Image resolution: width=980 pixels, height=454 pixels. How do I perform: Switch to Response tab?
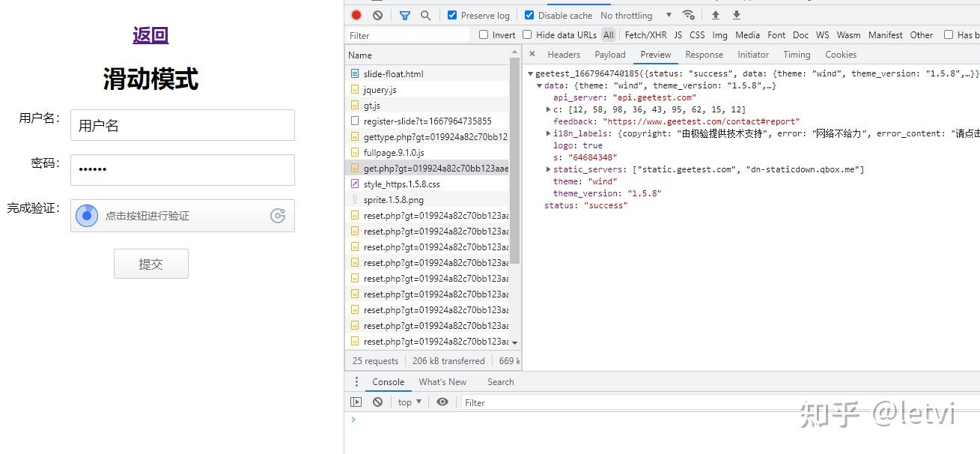704,54
